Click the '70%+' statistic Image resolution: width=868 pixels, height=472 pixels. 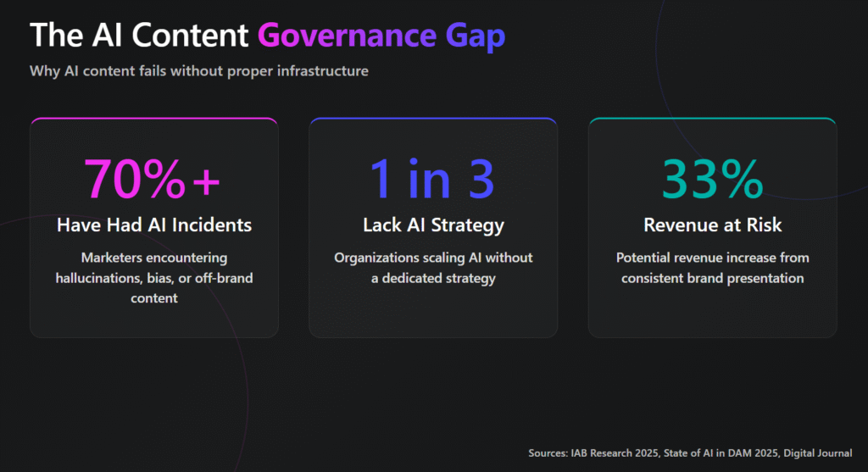(x=153, y=179)
